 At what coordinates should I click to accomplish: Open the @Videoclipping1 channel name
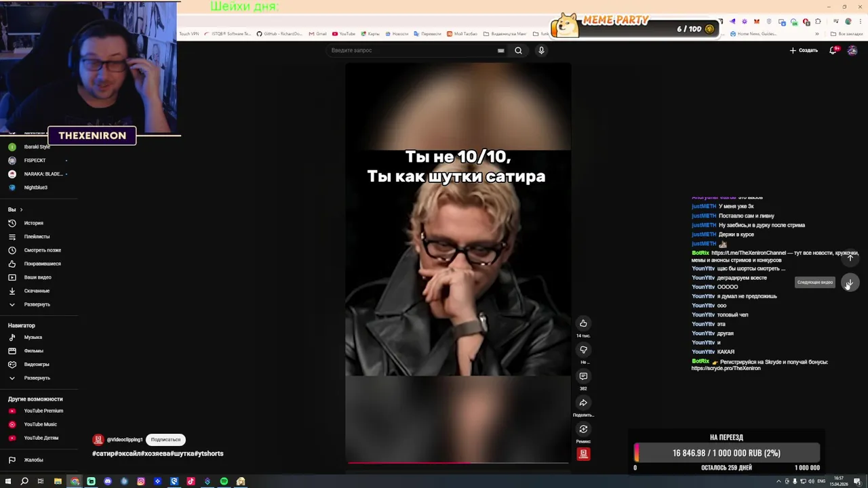pos(125,440)
